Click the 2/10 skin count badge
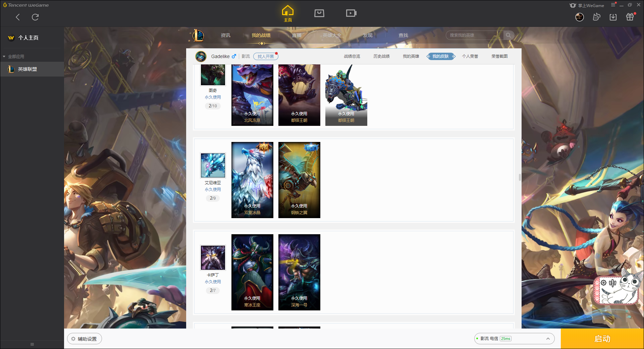This screenshot has height=349, width=644. [x=213, y=106]
